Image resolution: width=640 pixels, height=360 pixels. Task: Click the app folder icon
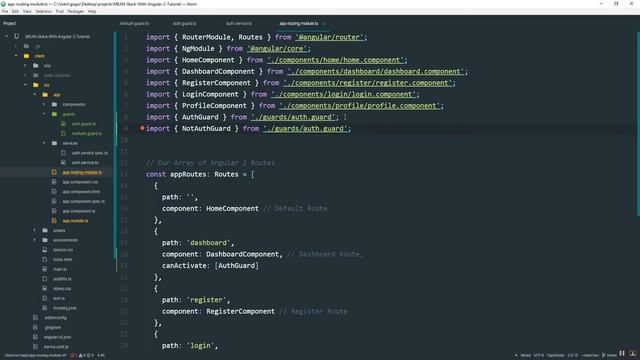pyautogui.click(x=45, y=95)
